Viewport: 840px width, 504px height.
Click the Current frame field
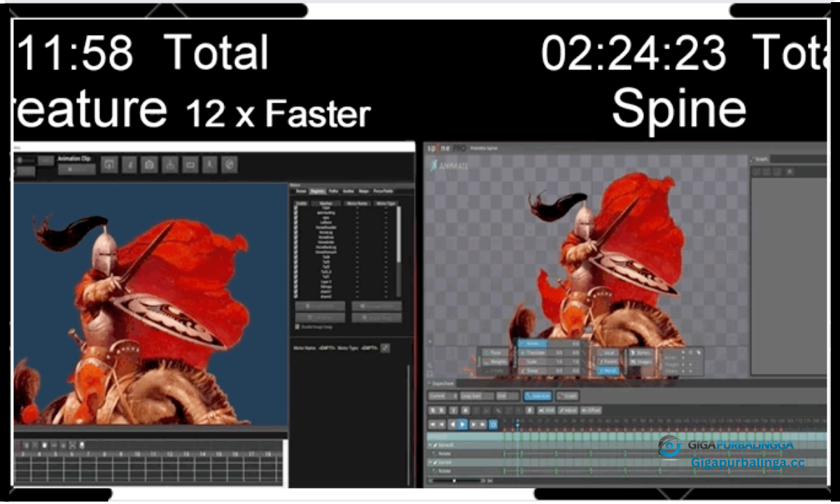tap(442, 396)
